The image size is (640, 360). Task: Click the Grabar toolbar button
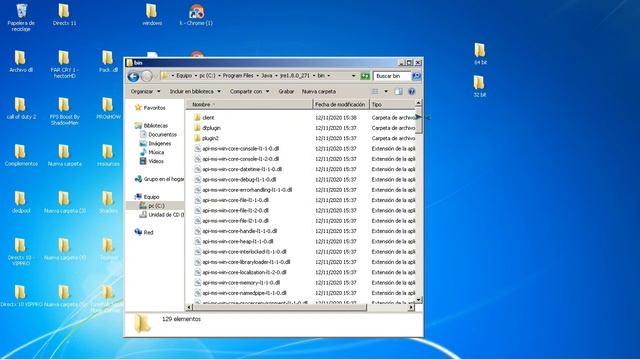286,91
